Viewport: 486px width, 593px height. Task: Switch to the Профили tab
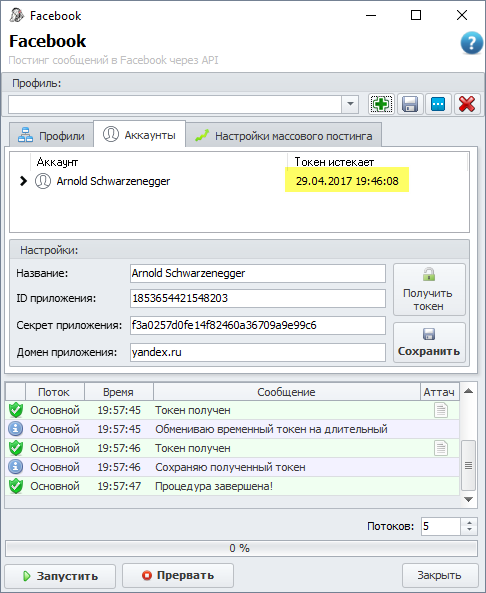(x=51, y=136)
